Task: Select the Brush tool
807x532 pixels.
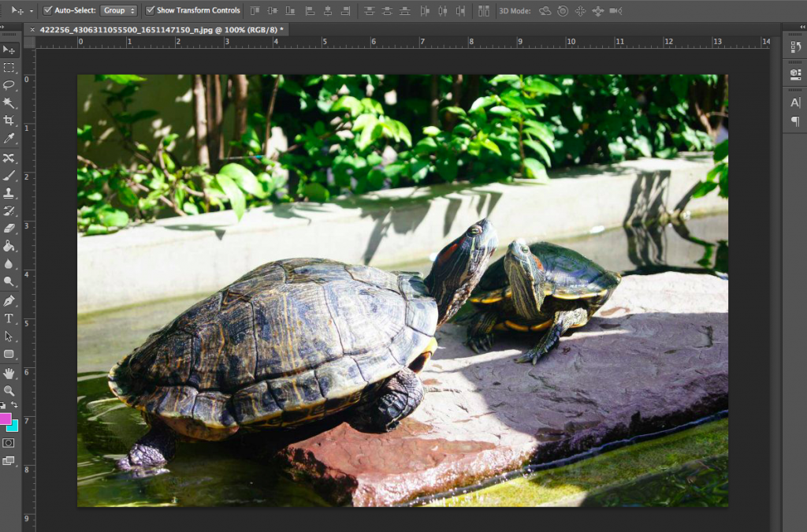Action: [9, 176]
